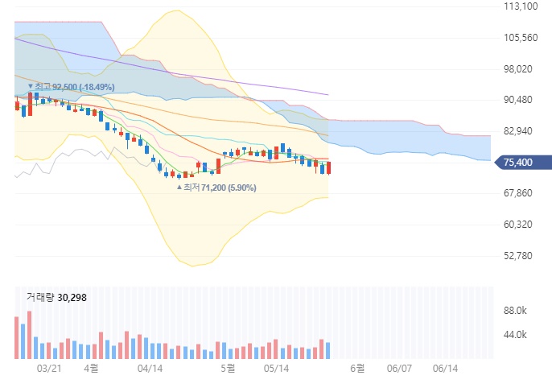Click the 4월 date label

pos(91,369)
